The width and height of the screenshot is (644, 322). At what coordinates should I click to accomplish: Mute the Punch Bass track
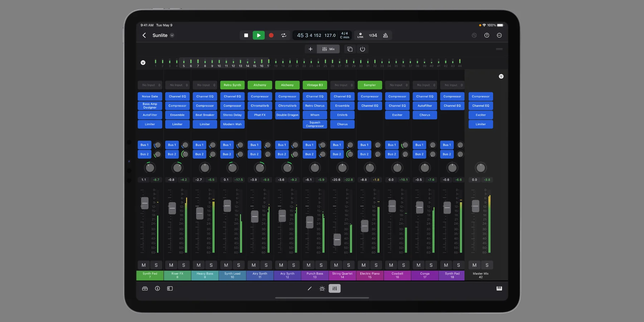(308, 265)
